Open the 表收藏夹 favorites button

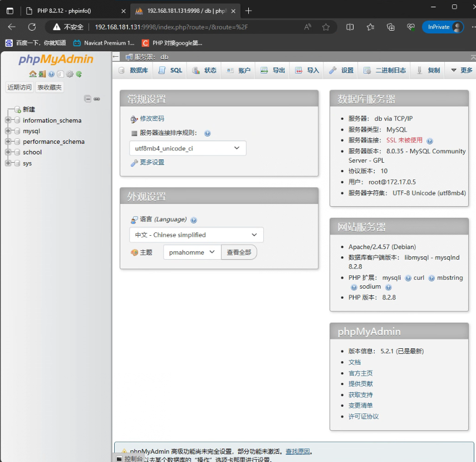click(50, 87)
